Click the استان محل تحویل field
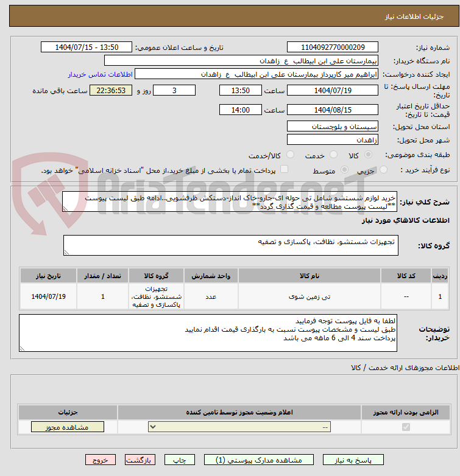The height and width of the screenshot is (476, 460). point(333,126)
